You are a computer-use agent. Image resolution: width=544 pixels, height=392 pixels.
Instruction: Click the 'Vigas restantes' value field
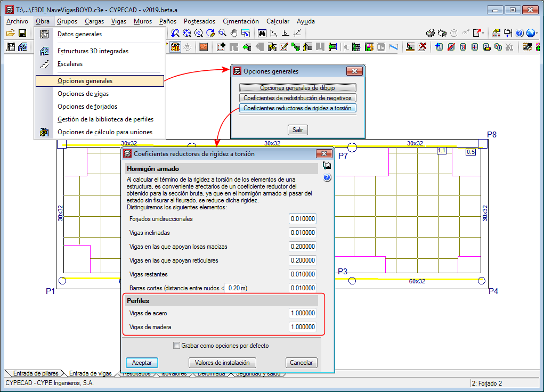303,274
